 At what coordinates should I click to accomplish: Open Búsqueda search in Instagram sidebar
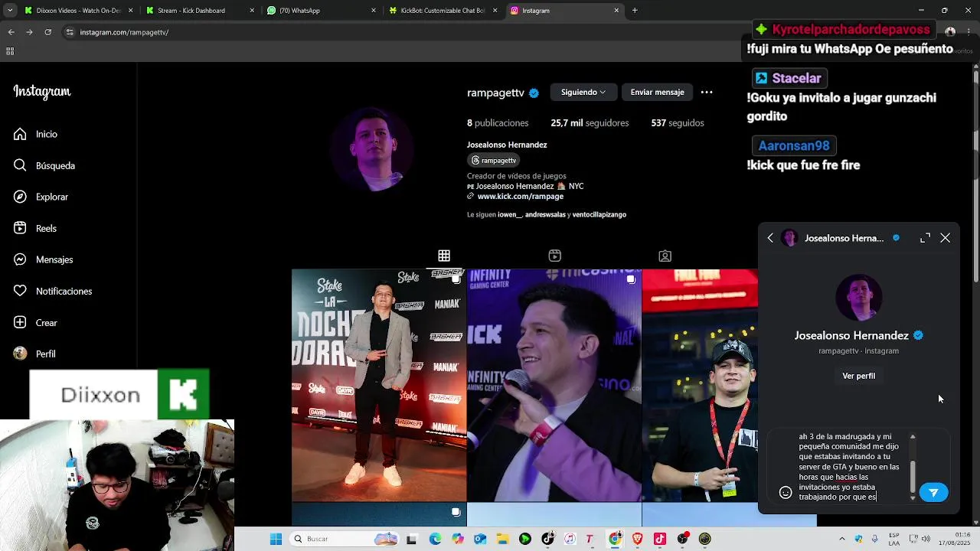[44, 165]
